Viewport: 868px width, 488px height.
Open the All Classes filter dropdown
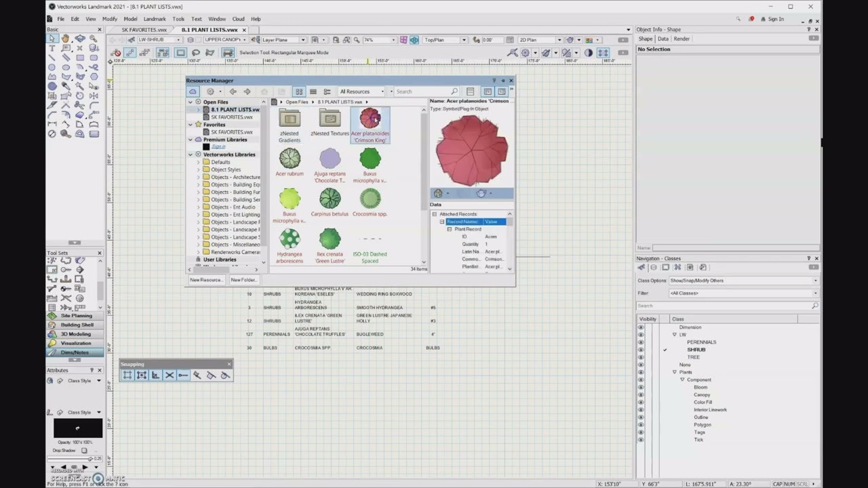(x=744, y=293)
